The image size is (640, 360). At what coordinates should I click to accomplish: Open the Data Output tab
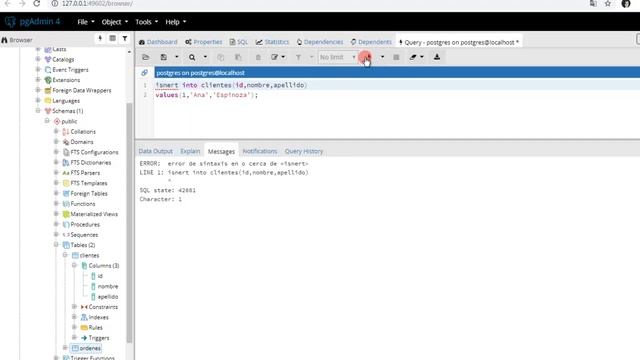click(156, 151)
